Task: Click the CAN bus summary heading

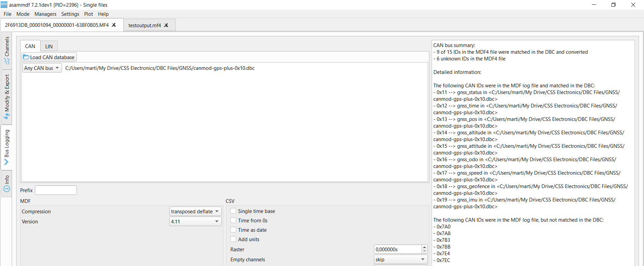Action: [x=454, y=45]
